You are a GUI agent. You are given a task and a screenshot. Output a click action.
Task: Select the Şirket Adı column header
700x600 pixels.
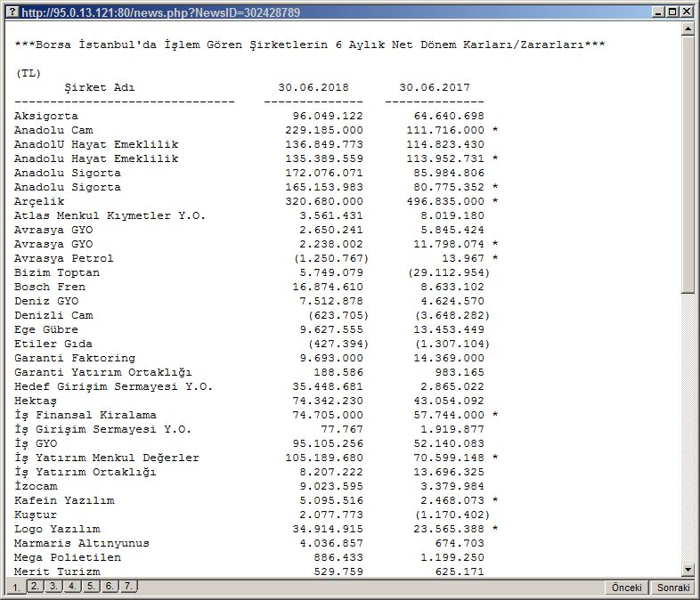pos(99,87)
